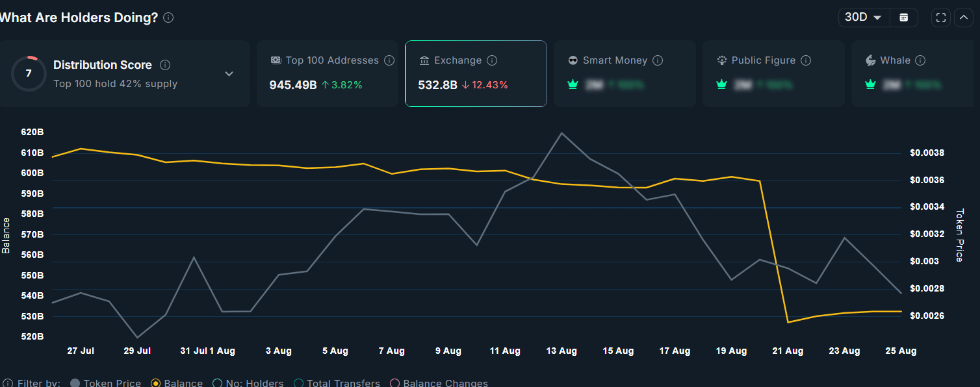Select the Balance filter radio
Image resolution: width=980 pixels, height=387 pixels.
click(156, 383)
